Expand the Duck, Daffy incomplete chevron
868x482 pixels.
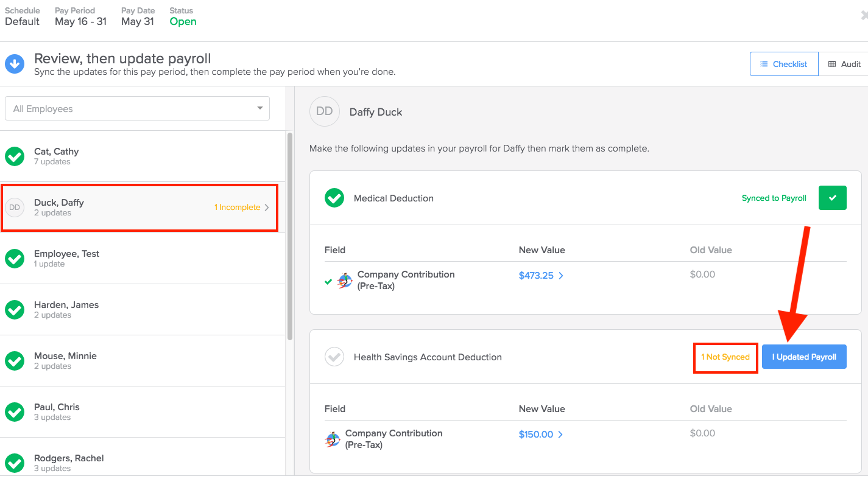267,208
